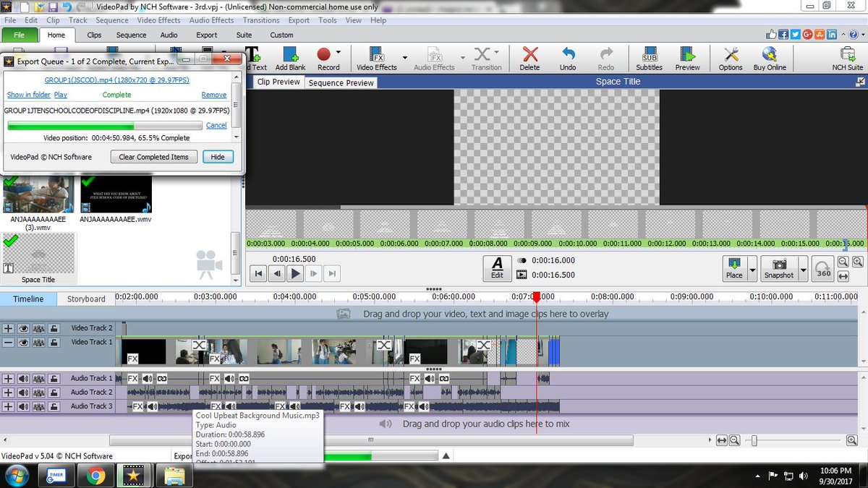Viewport: 868px width, 488px height.
Task: Open the Place dropdown arrow
Action: click(752, 268)
